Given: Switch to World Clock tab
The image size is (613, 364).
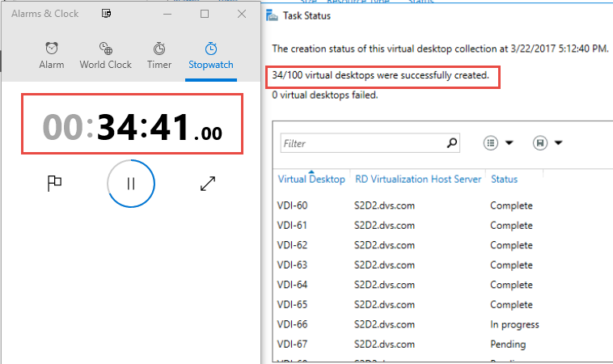Looking at the screenshot, I should (x=106, y=56).
